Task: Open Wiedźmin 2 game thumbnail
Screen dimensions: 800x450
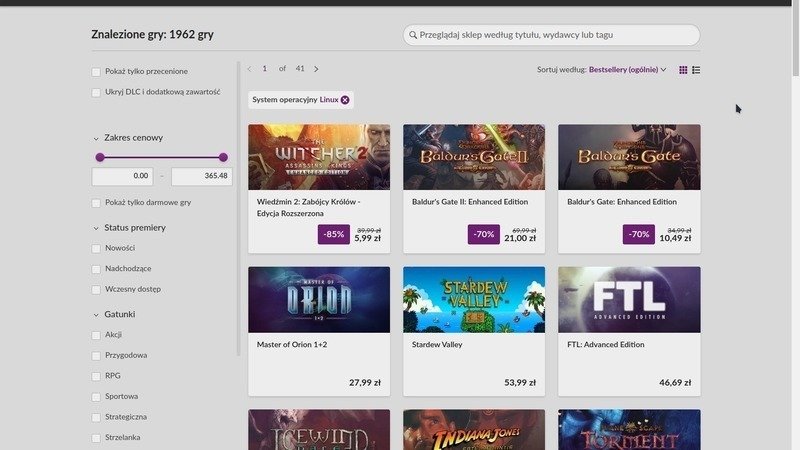Action: click(x=319, y=157)
